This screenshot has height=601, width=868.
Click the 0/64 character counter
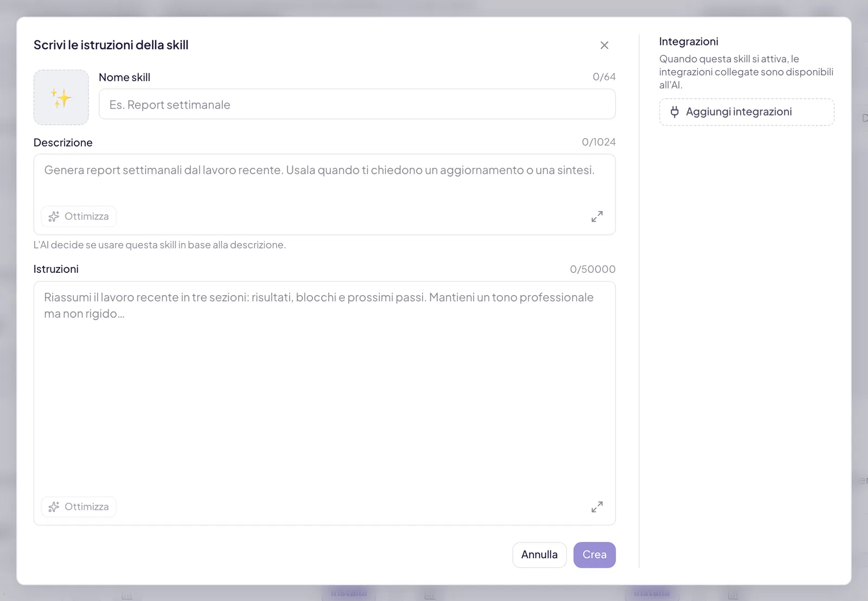(x=604, y=77)
